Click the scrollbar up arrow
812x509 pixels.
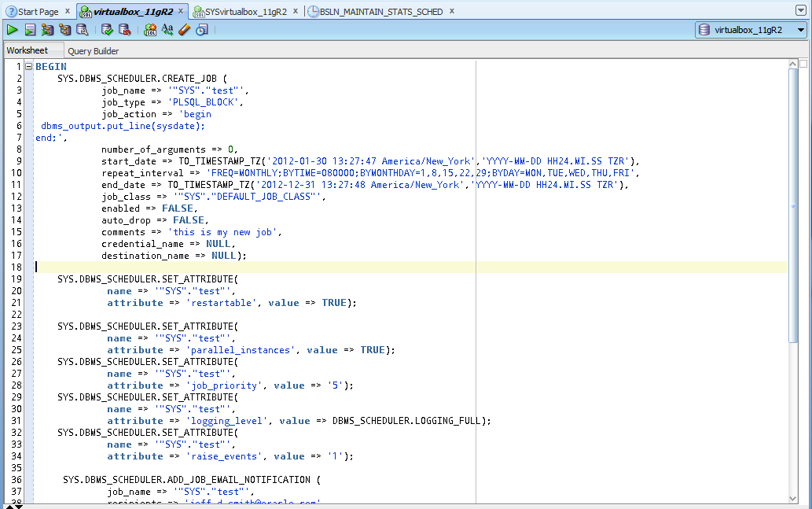tap(793, 64)
